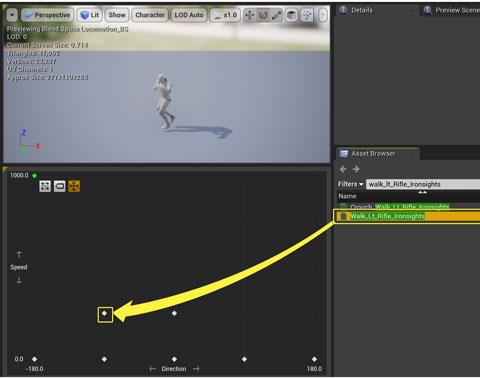Open the Show menu button
Image resolution: width=480 pixels, height=379 pixels.
click(117, 15)
